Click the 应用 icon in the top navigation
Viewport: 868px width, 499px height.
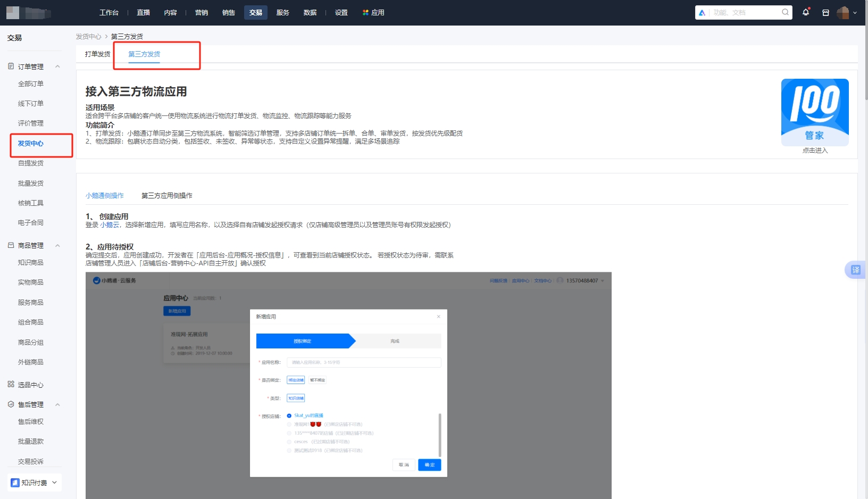pyautogui.click(x=365, y=12)
